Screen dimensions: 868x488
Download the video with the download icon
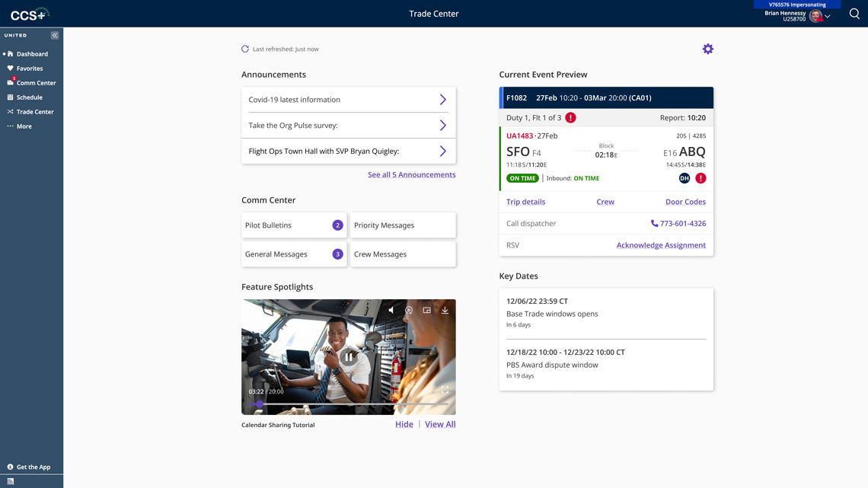coord(445,310)
